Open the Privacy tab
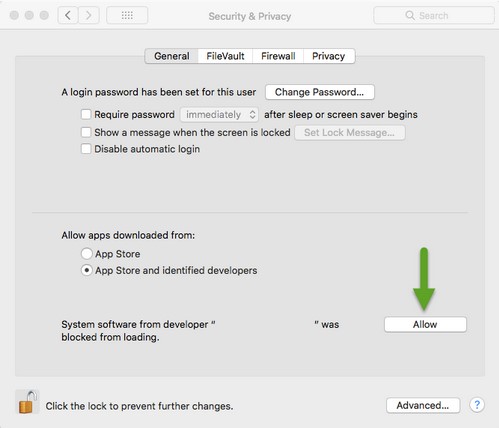The height and width of the screenshot is (428, 499). 329,56
